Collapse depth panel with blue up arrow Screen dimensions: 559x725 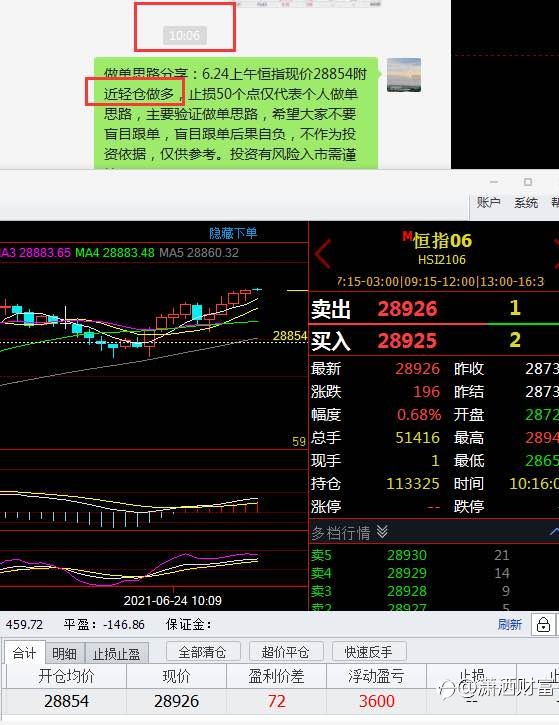pyautogui.click(x=554, y=531)
